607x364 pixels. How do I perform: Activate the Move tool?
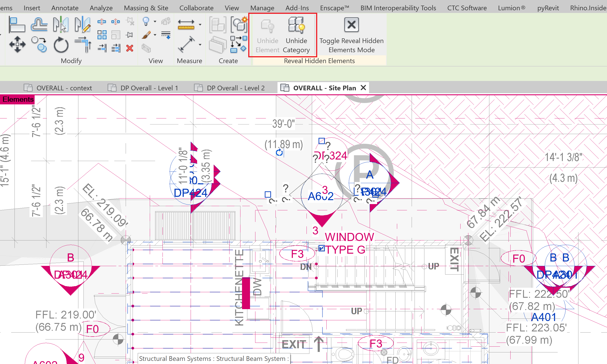click(17, 44)
